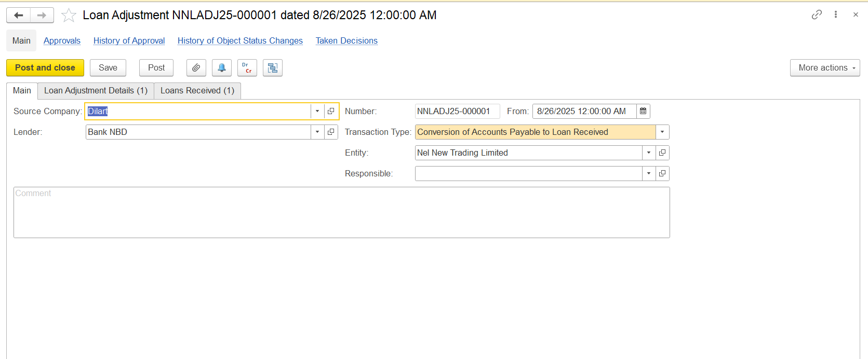868x359 pixels.
Task: Open attached files via paperclip icon
Action: [196, 68]
